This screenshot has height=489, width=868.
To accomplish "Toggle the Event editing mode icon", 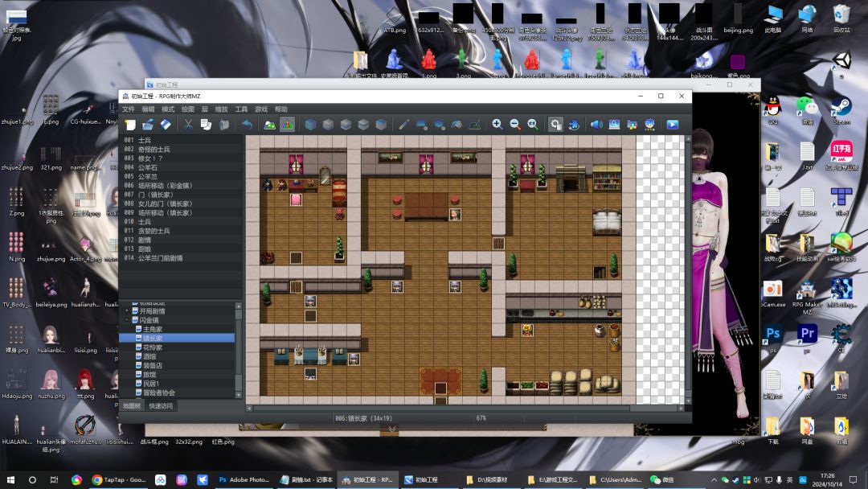I will 287,125.
